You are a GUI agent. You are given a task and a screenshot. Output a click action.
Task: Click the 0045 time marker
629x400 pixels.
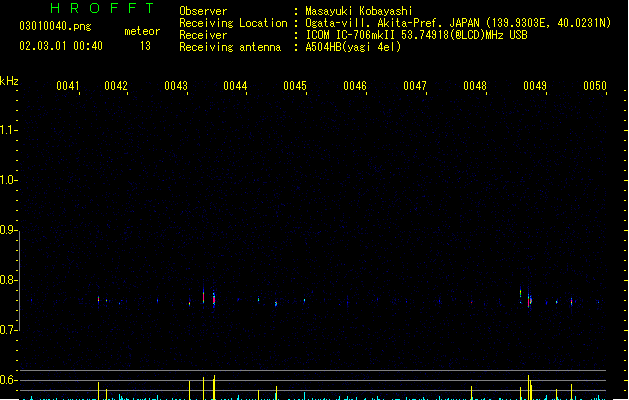(295, 86)
